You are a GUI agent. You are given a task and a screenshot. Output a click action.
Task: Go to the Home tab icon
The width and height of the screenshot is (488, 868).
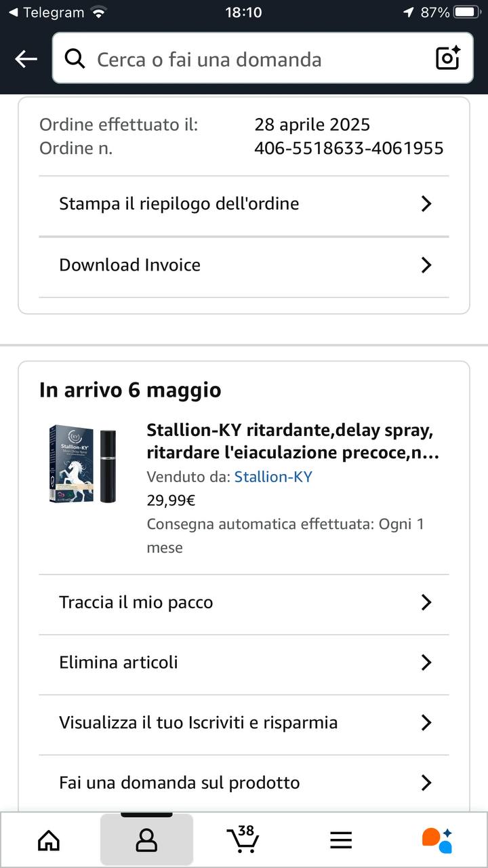click(x=49, y=840)
